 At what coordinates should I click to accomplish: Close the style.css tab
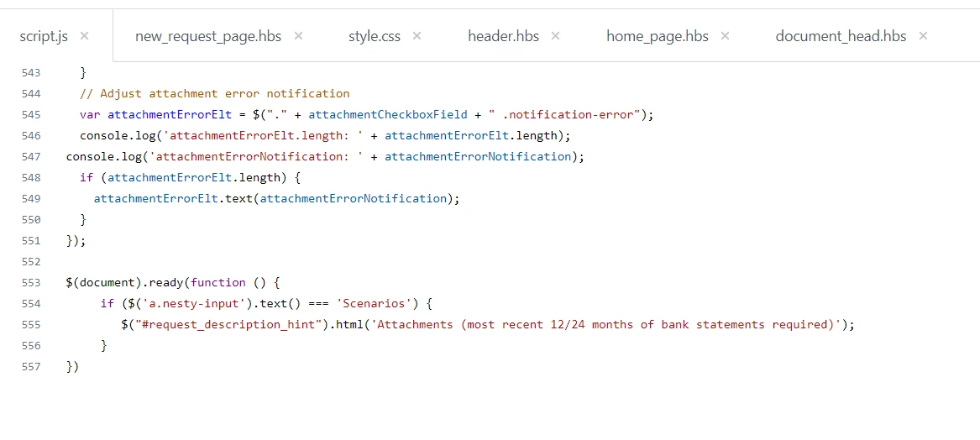coord(417,35)
